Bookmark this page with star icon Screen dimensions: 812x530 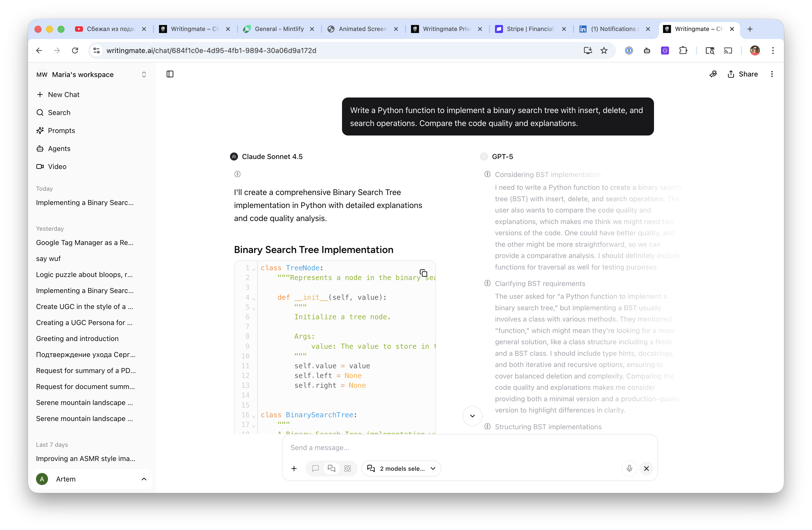point(604,50)
